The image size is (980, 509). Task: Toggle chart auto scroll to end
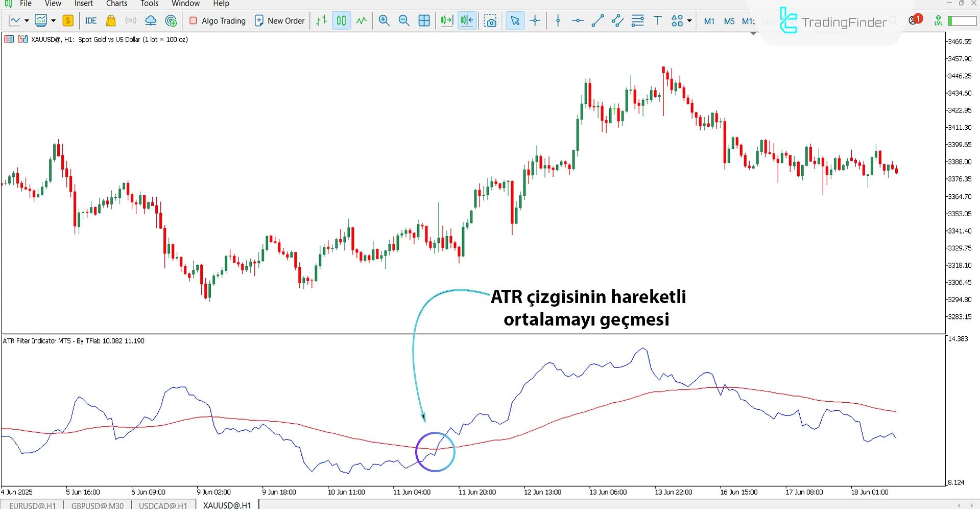click(447, 21)
